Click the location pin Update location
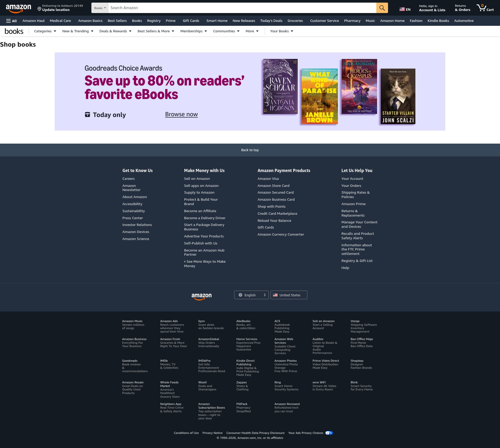 point(60,8)
